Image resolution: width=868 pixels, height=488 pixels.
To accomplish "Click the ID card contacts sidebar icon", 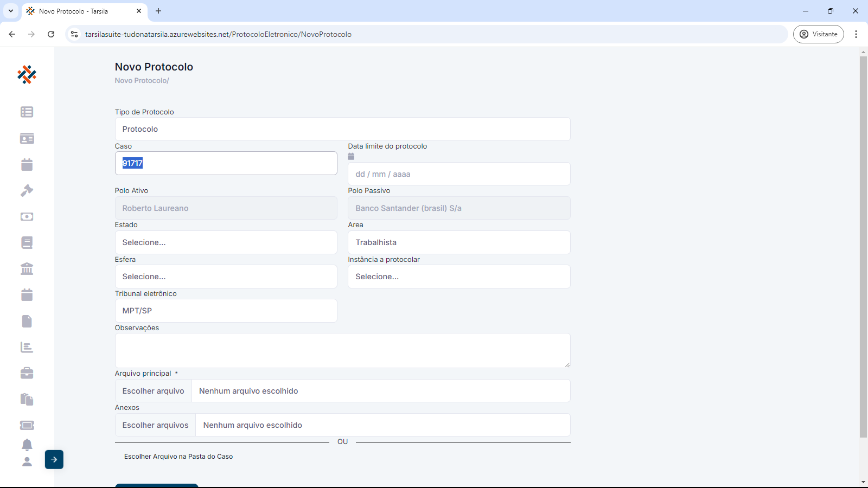I will click(27, 138).
